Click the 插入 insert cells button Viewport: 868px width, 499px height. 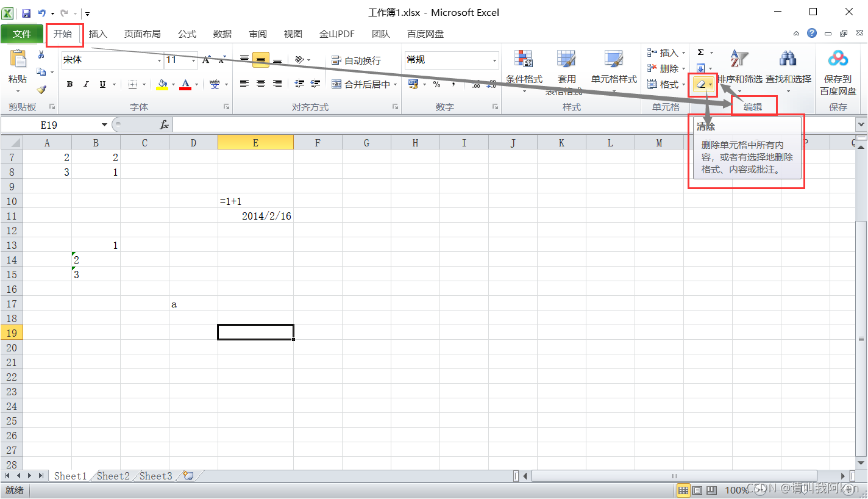pos(666,53)
